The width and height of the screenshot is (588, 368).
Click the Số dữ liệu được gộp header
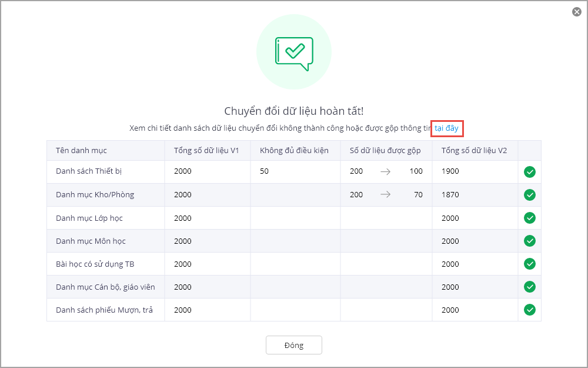[385, 151]
